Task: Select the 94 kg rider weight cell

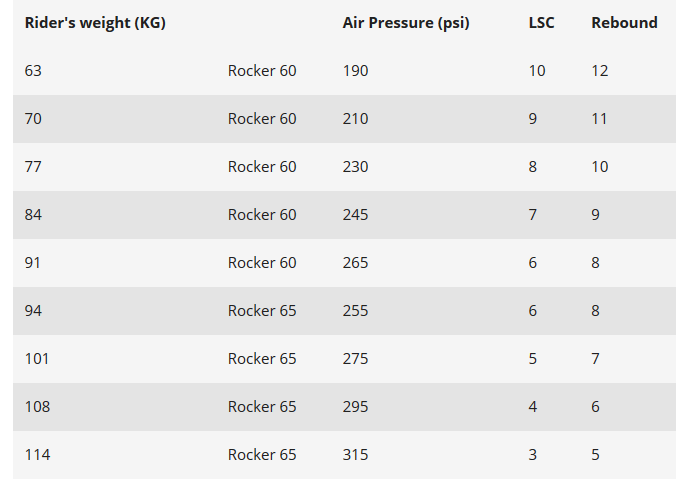Action: 34,311
